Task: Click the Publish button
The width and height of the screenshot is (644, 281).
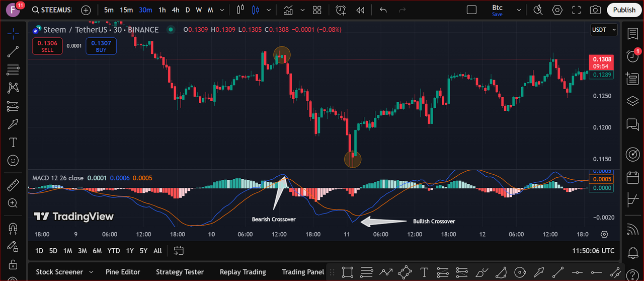Action: [624, 10]
